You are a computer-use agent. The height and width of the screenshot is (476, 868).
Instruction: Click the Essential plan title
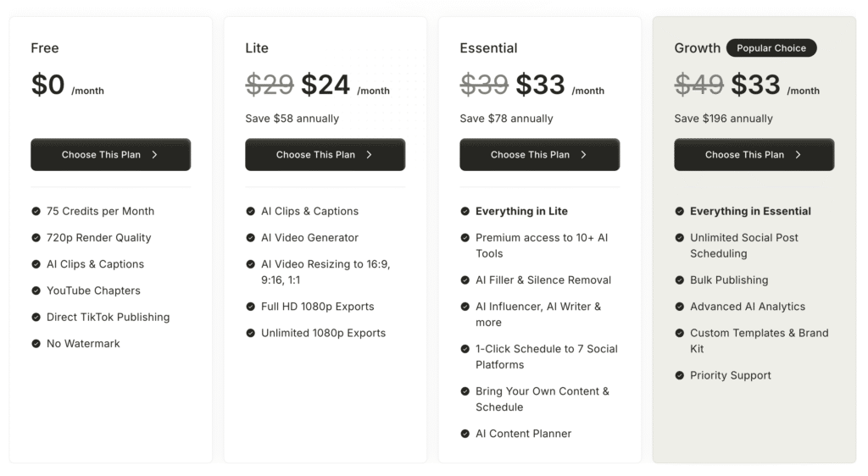488,48
